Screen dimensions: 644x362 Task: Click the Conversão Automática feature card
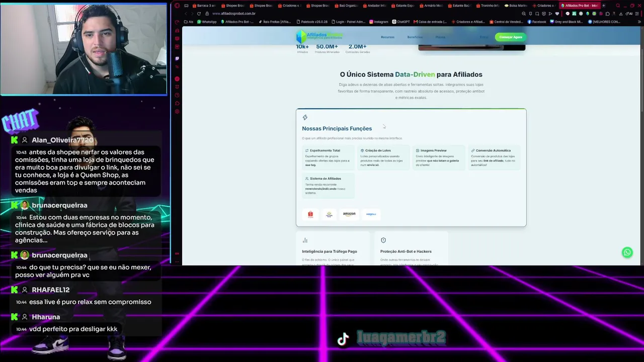click(494, 158)
